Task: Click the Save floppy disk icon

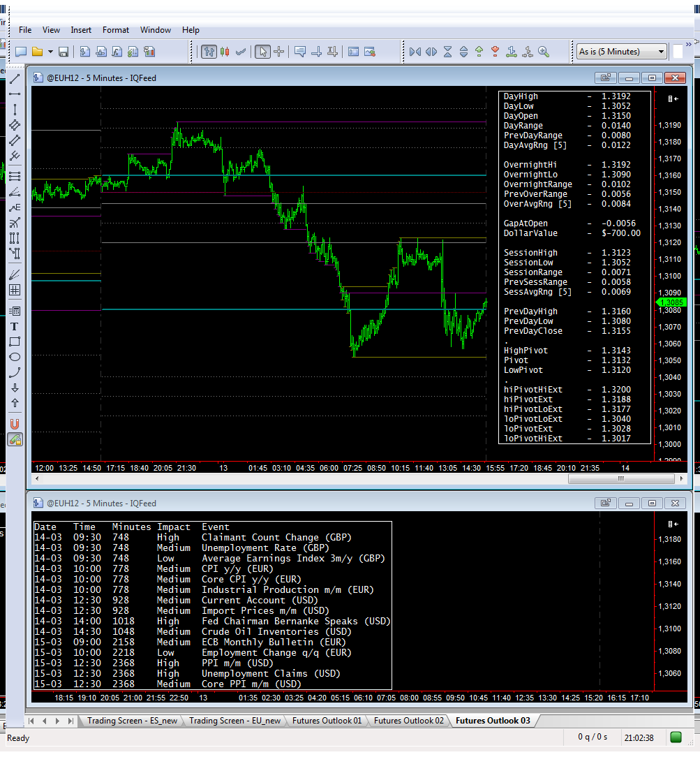Action: [64, 52]
